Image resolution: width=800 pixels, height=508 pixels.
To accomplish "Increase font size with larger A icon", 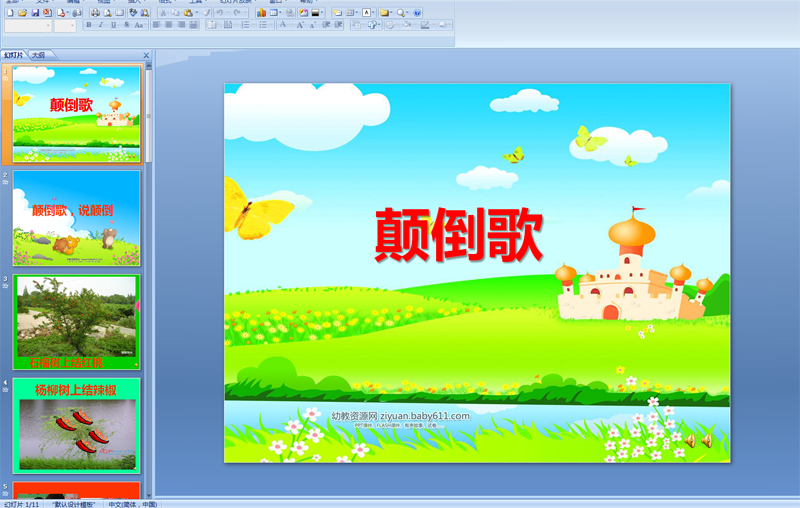I will 301,24.
